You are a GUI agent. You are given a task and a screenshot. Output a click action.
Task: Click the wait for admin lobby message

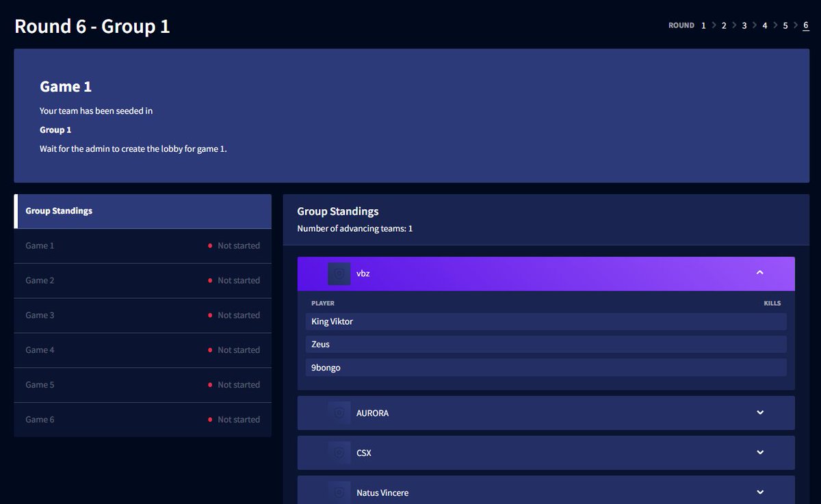(x=133, y=148)
